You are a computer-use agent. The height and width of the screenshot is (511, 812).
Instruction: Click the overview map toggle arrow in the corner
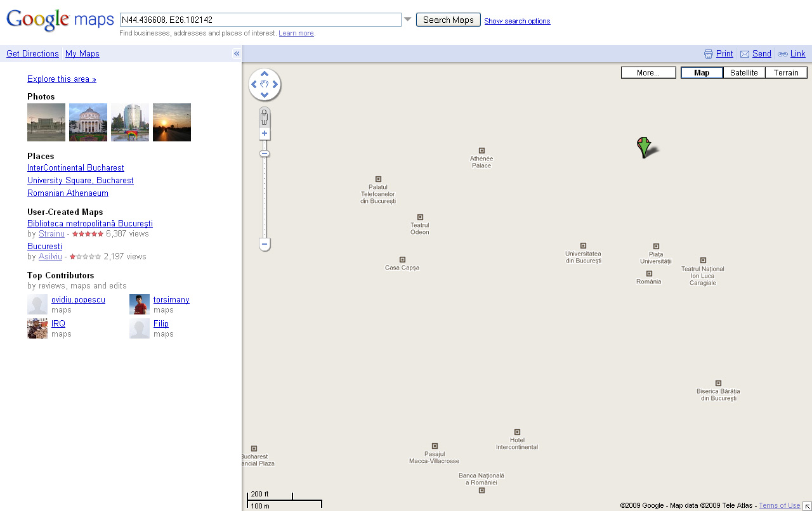coord(806,505)
